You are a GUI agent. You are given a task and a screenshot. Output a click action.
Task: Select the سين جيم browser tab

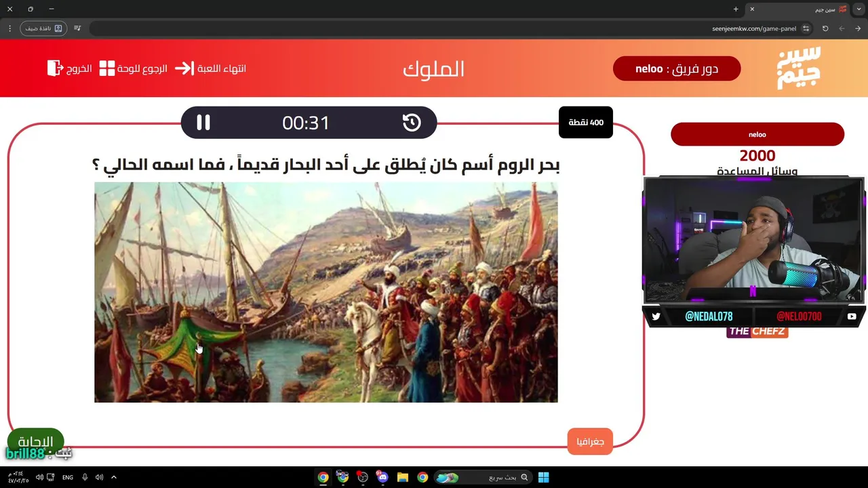(x=797, y=9)
